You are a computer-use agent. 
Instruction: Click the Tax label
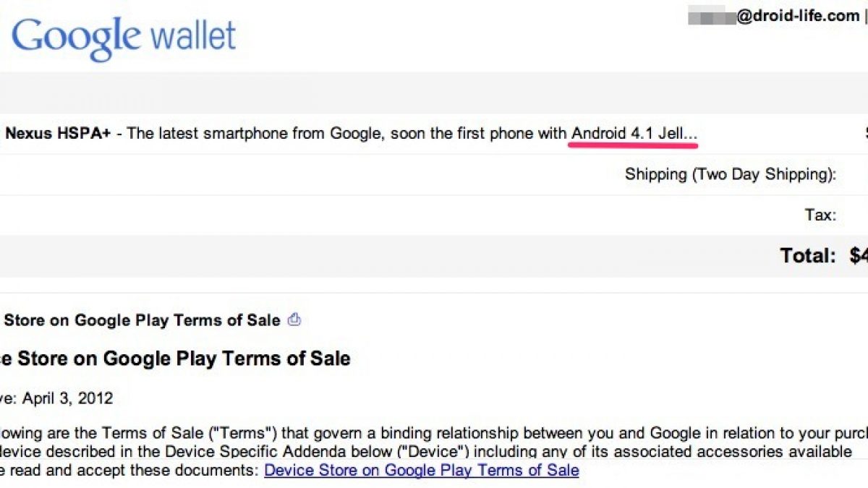(820, 215)
